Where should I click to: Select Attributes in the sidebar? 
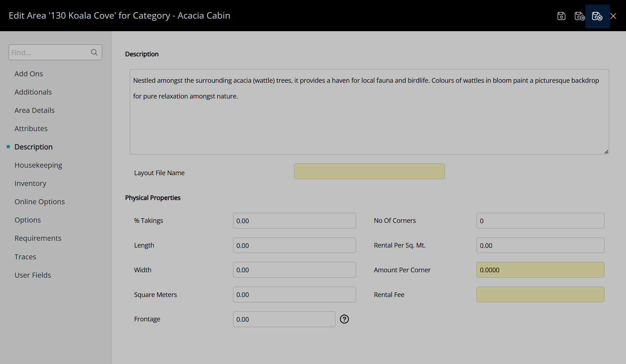[x=31, y=129]
